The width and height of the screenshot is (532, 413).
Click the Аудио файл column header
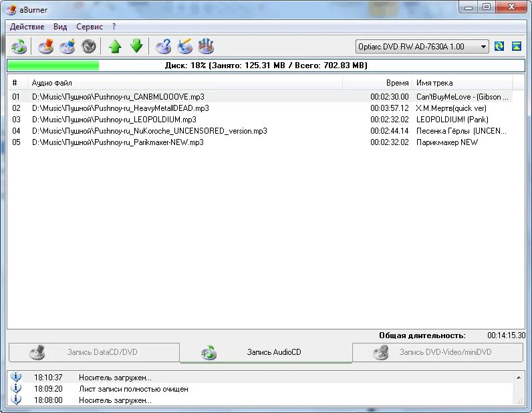(185, 83)
